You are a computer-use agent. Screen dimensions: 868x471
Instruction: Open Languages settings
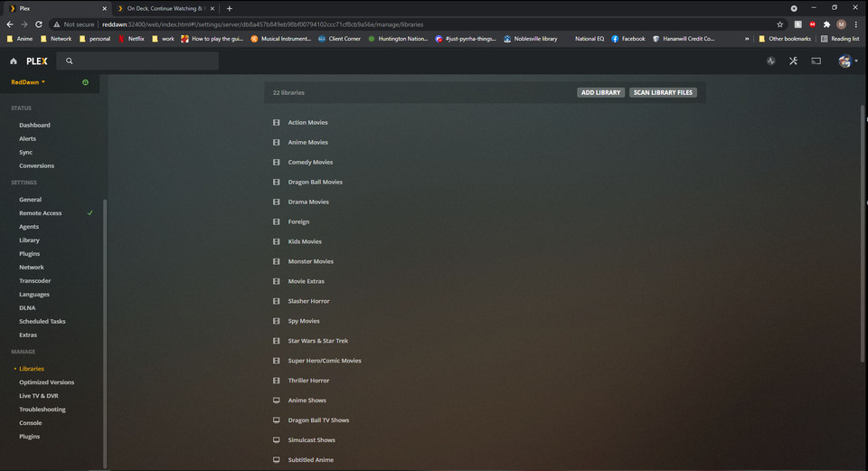(x=34, y=295)
